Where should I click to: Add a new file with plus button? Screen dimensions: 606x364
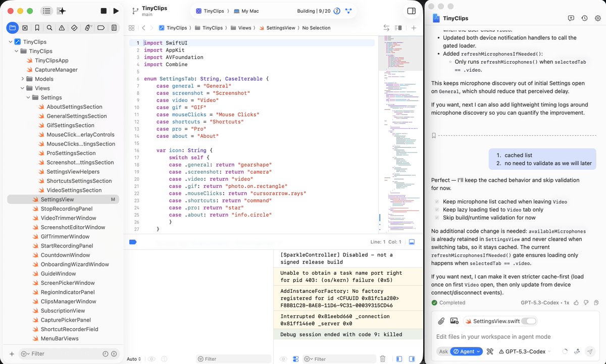(x=12, y=354)
